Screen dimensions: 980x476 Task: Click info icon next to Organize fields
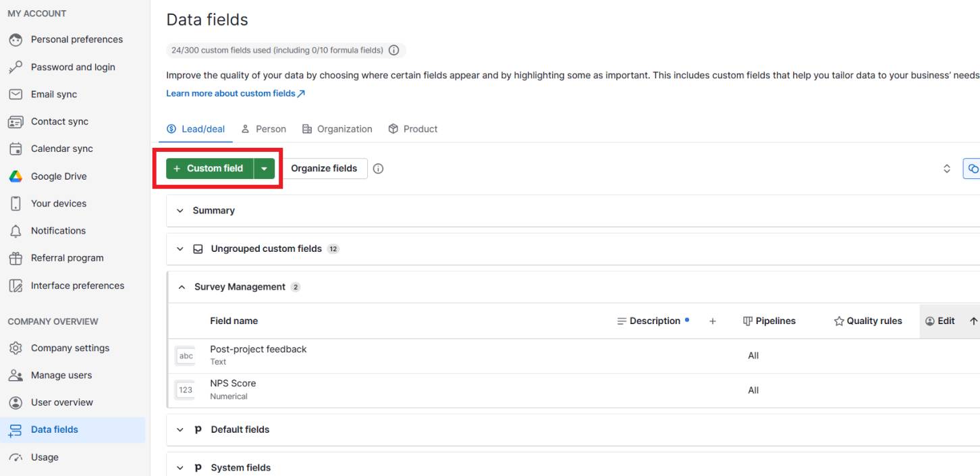click(x=378, y=169)
